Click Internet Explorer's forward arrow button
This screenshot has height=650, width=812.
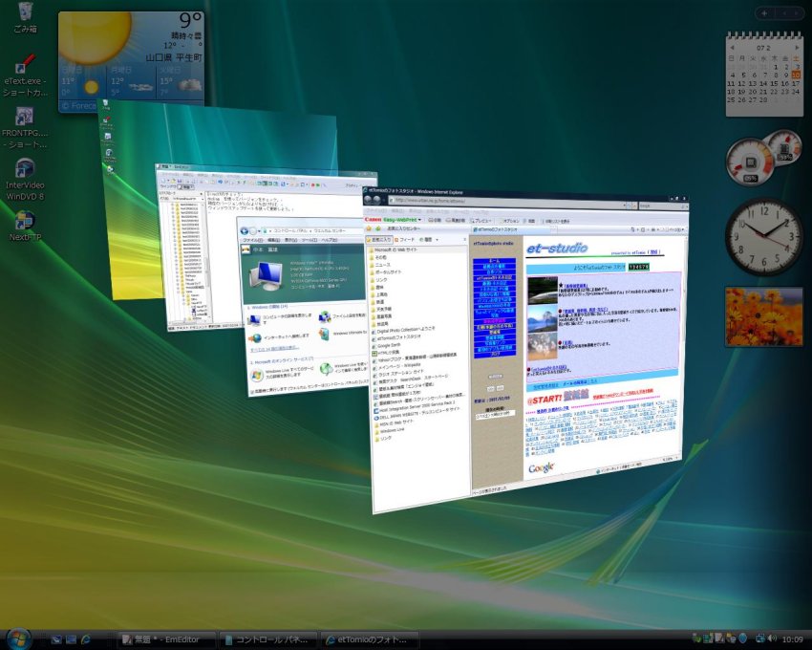pyautogui.click(x=377, y=201)
